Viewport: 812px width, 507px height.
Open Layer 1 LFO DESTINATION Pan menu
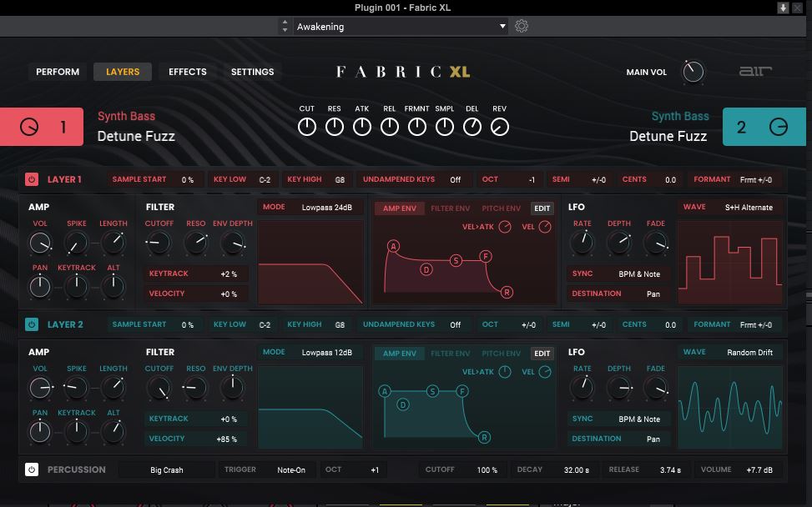point(618,294)
